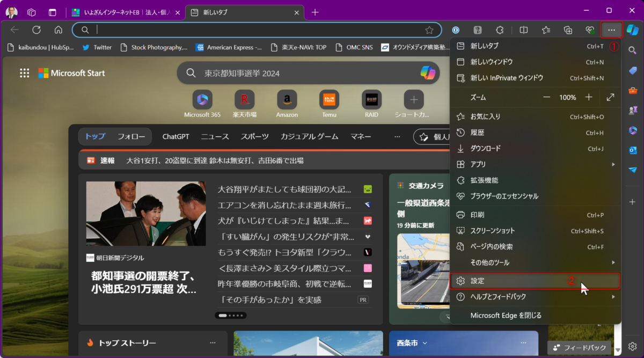644x358 pixels.
Task: Click the Refresh page icon
Action: [36, 30]
